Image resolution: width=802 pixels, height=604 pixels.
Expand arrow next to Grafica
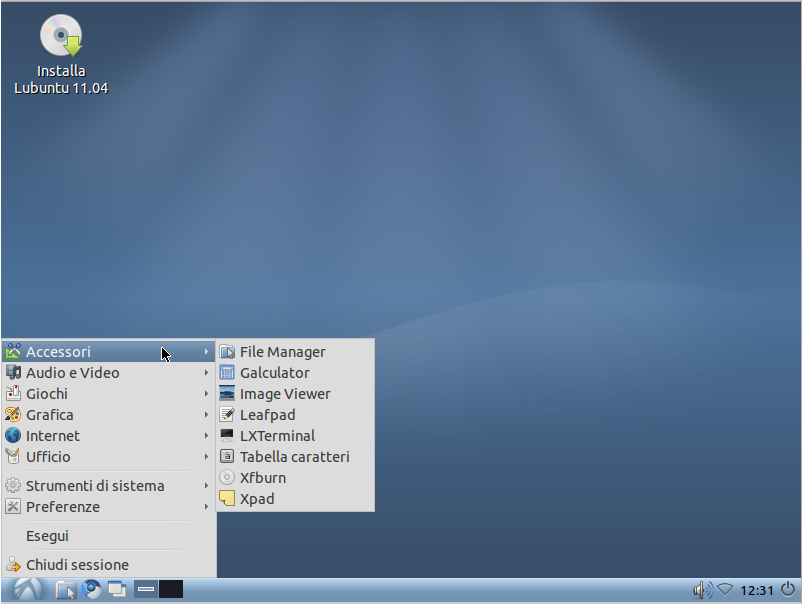[x=206, y=415]
